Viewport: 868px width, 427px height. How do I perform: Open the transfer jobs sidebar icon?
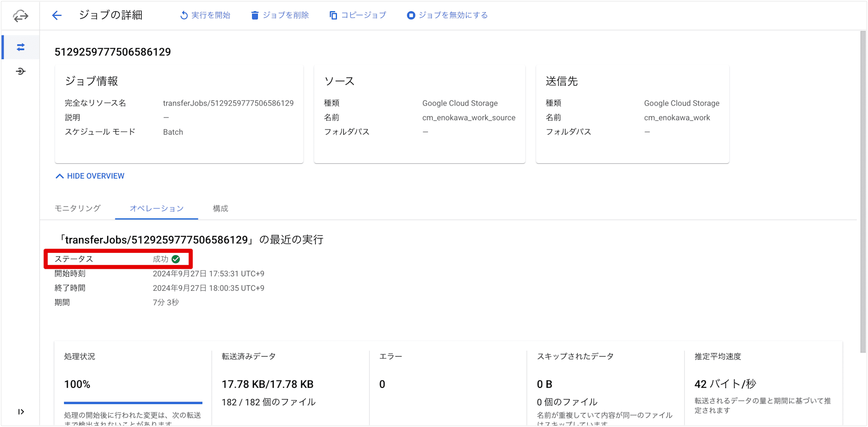coord(20,47)
